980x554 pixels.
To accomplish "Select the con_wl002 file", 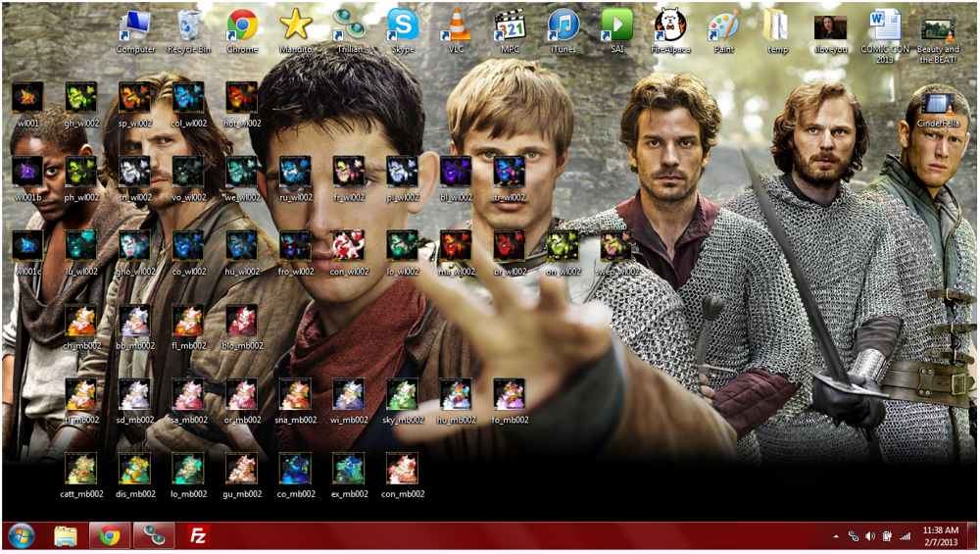I will click(x=349, y=253).
